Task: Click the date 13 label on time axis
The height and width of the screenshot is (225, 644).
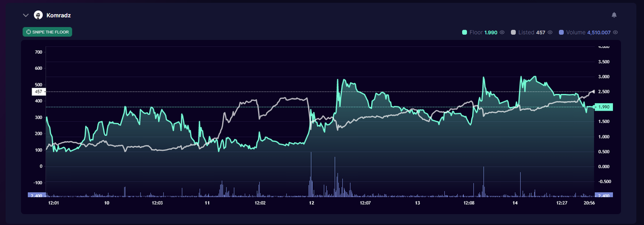Action: coord(417,204)
